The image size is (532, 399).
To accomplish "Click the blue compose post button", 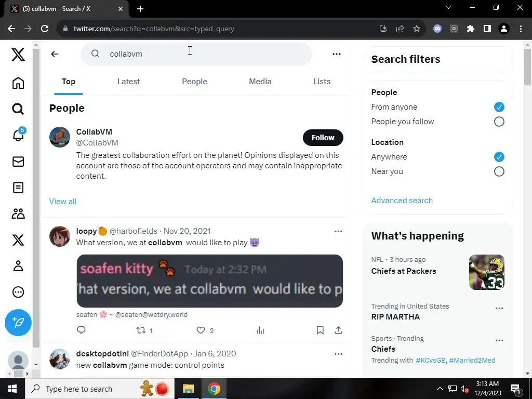I will (18, 322).
